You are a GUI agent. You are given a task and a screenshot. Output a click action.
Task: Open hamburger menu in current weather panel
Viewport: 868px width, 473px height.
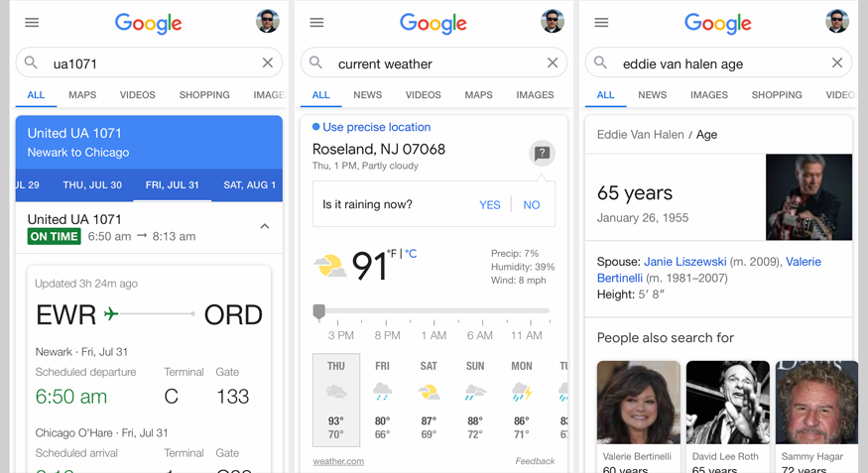[316, 23]
